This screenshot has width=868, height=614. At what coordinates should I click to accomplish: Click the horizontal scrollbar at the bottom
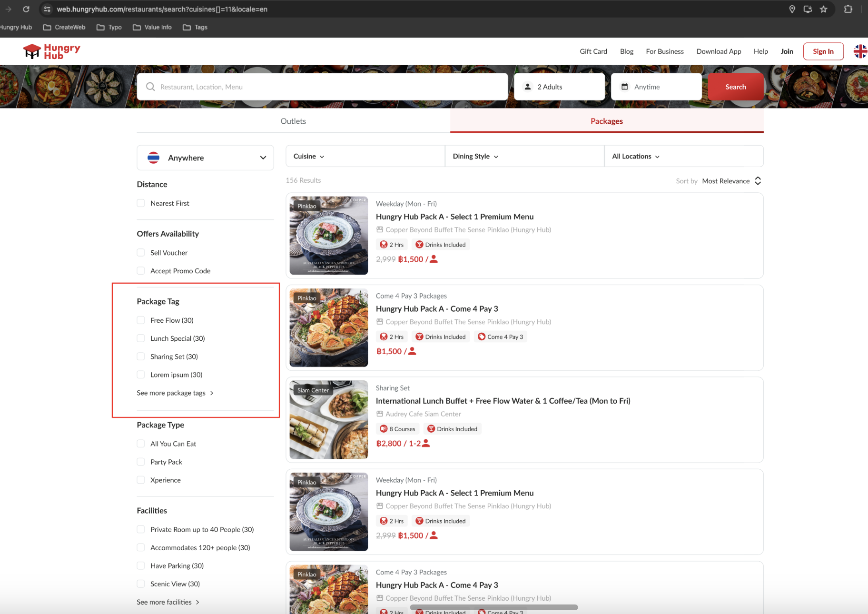pyautogui.click(x=493, y=607)
